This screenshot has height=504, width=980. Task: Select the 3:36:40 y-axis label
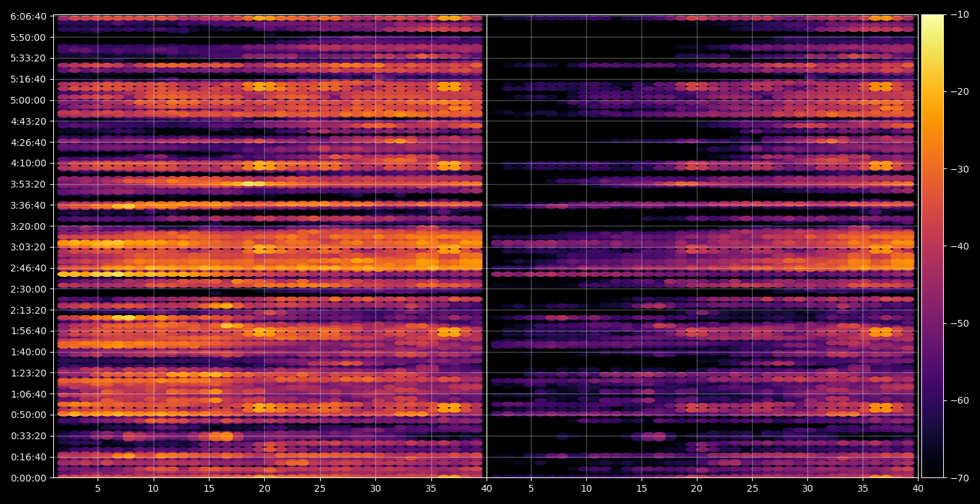(x=29, y=205)
